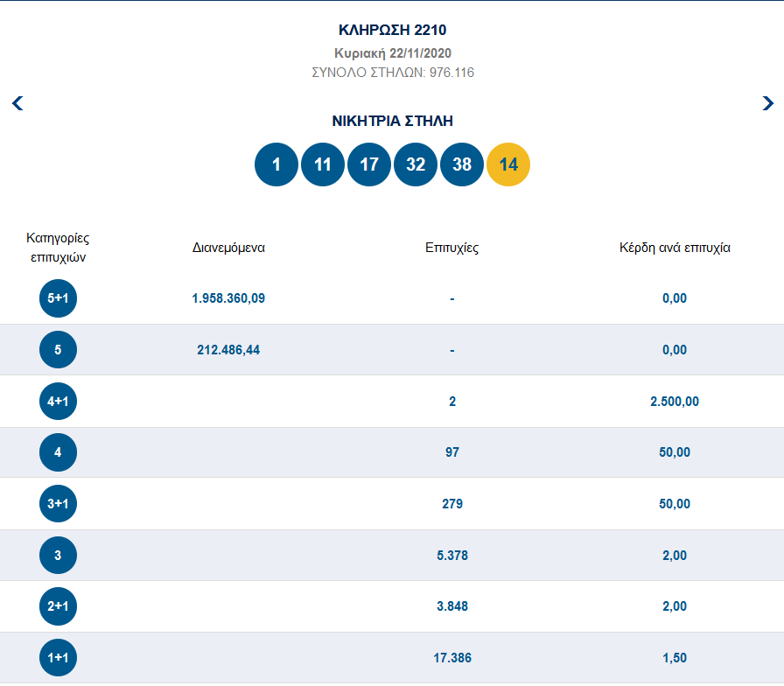Click winning number ball 32
The width and height of the screenshot is (784, 686).
[416, 164]
